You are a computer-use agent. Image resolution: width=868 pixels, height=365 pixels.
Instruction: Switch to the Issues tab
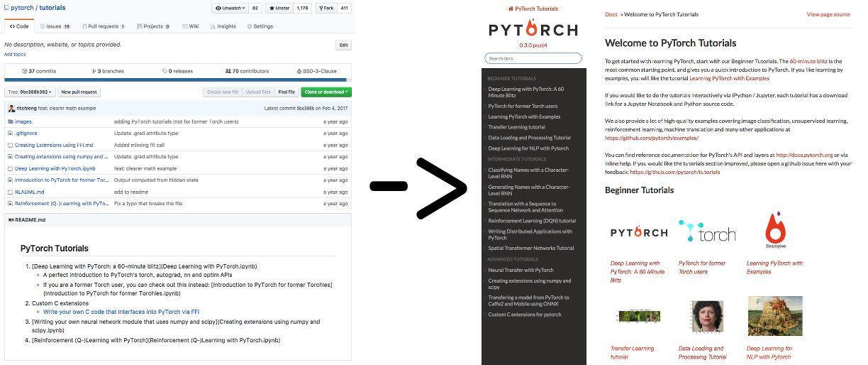(55, 26)
